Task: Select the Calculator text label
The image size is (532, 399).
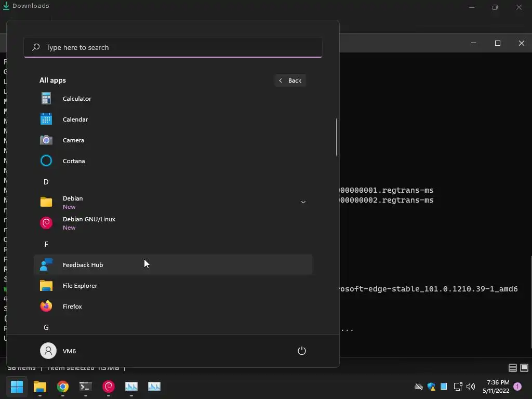Action: click(77, 99)
